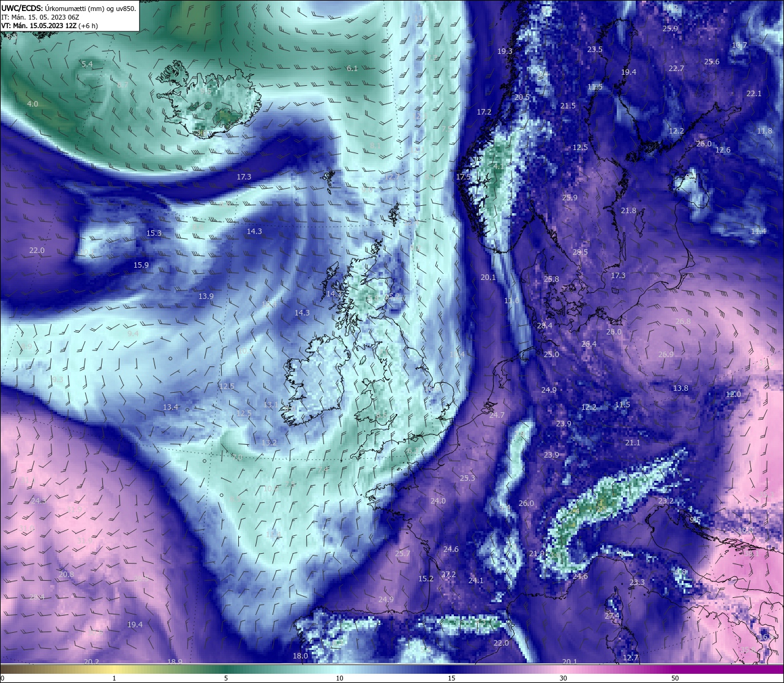
Task: Click the 13.2 value southwest of Ireland
Action: tap(269, 443)
